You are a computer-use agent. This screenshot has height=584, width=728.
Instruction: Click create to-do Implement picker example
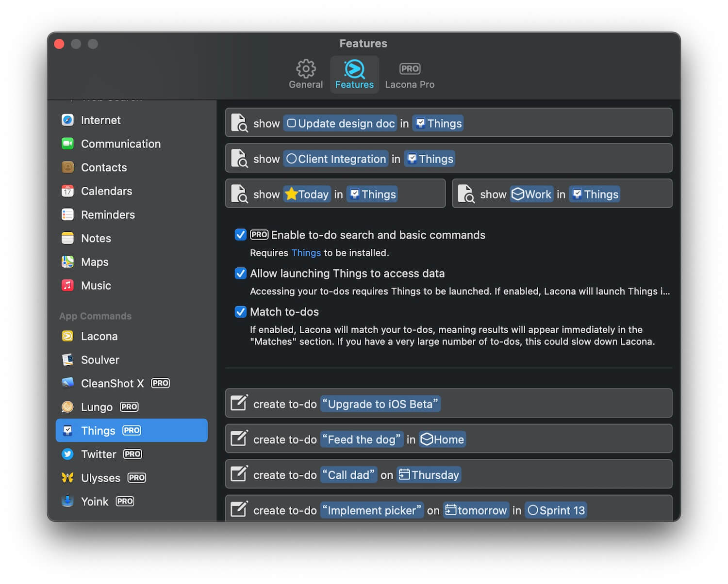tap(448, 508)
